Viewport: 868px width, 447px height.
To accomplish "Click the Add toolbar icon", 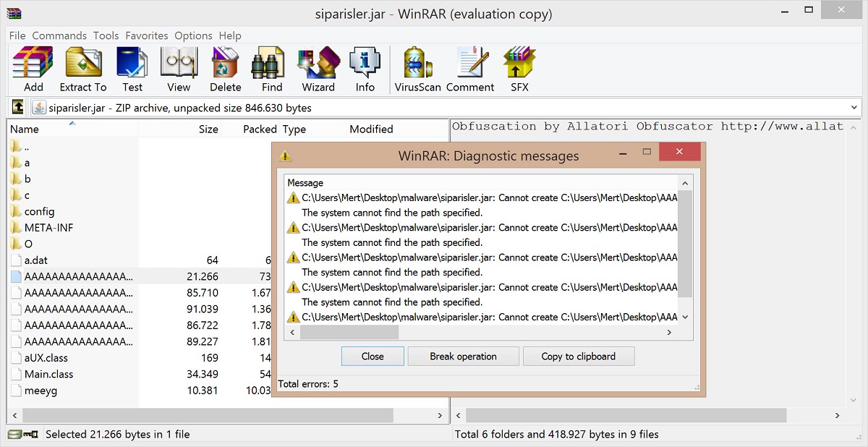I will point(33,69).
